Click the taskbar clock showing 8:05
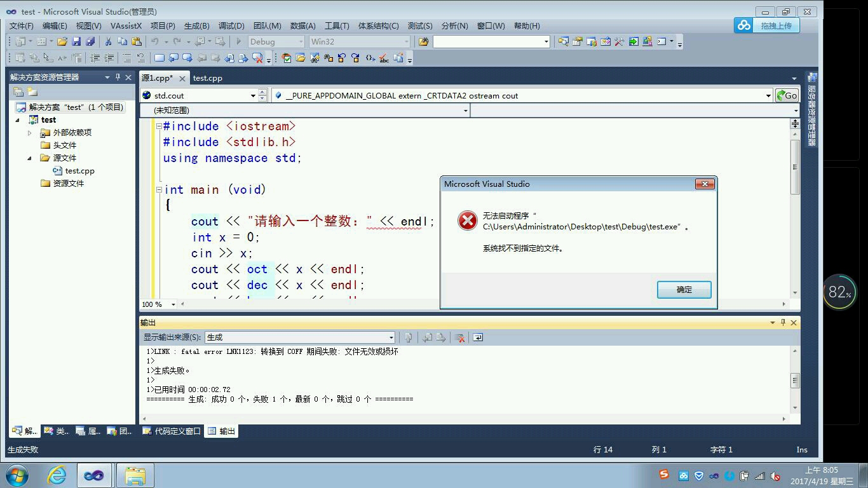The height and width of the screenshot is (488, 868). [x=822, y=475]
